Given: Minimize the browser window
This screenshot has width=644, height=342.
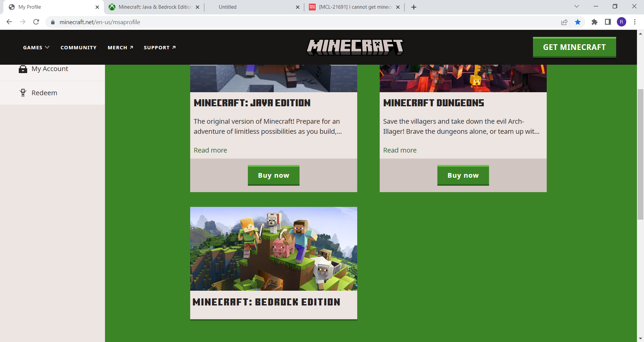Looking at the screenshot, I should click(x=596, y=6).
